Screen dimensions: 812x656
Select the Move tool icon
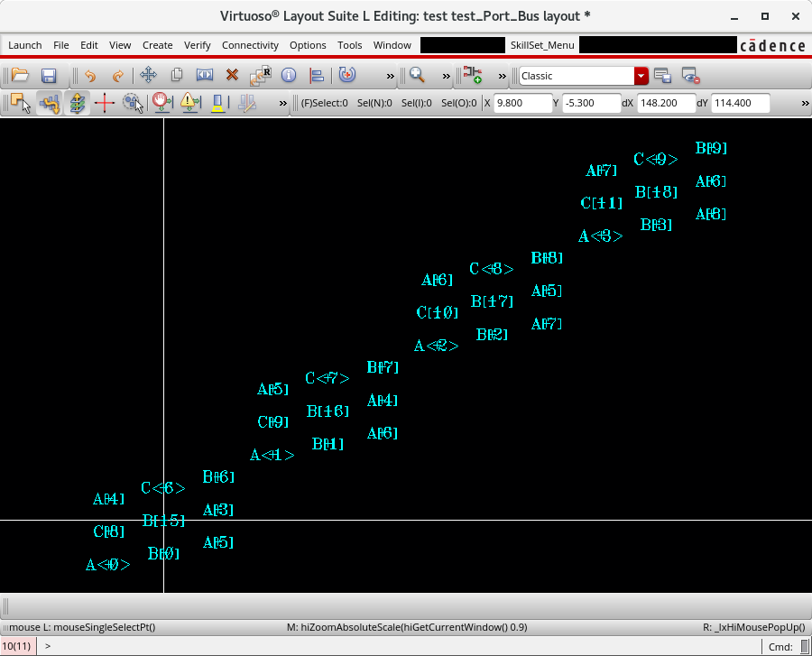149,75
